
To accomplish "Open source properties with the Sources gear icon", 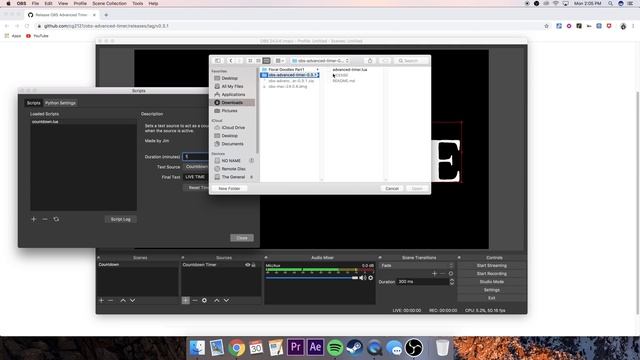I will (x=204, y=300).
